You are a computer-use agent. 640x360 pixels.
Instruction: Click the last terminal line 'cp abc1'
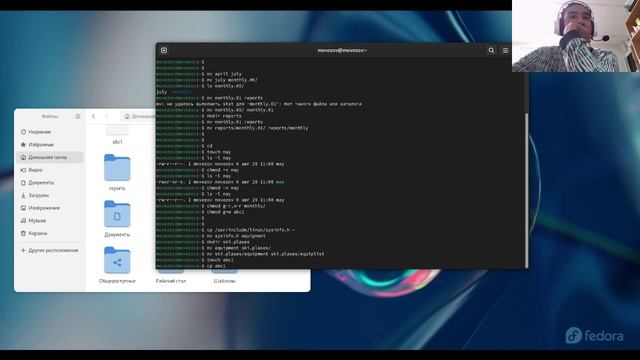click(x=216, y=266)
